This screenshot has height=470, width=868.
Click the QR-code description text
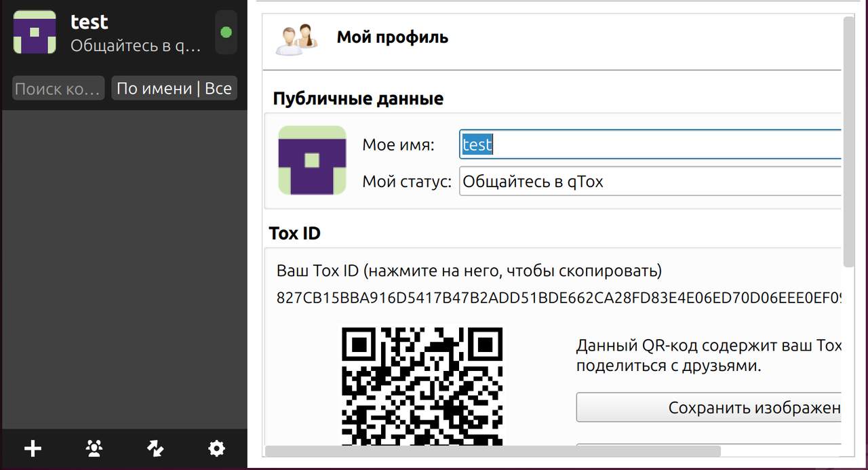709,356
